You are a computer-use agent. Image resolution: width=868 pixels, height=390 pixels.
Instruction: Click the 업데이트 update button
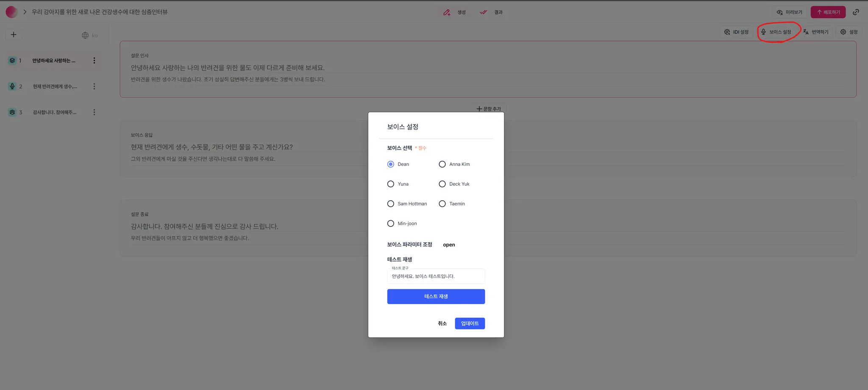pos(470,324)
